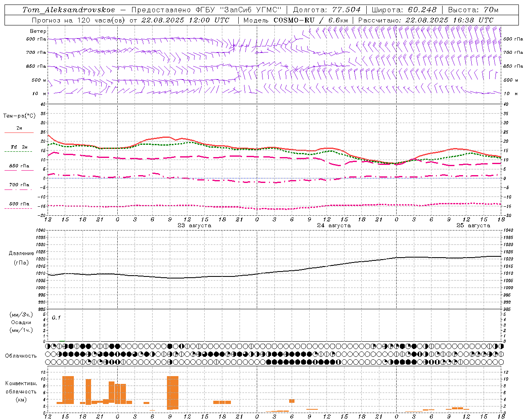
Task: Click the (мм/3ч.) precipitation unit label
Action: click(21, 315)
